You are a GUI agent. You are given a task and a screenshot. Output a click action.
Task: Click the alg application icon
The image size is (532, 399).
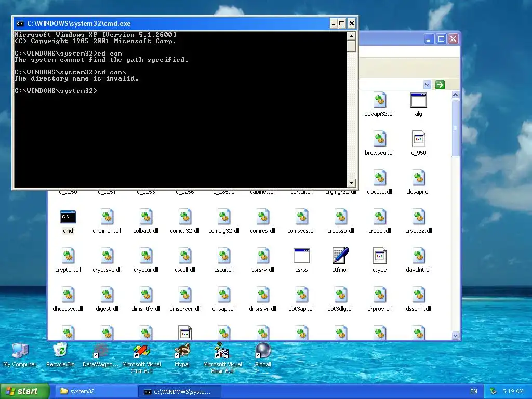[x=418, y=100]
